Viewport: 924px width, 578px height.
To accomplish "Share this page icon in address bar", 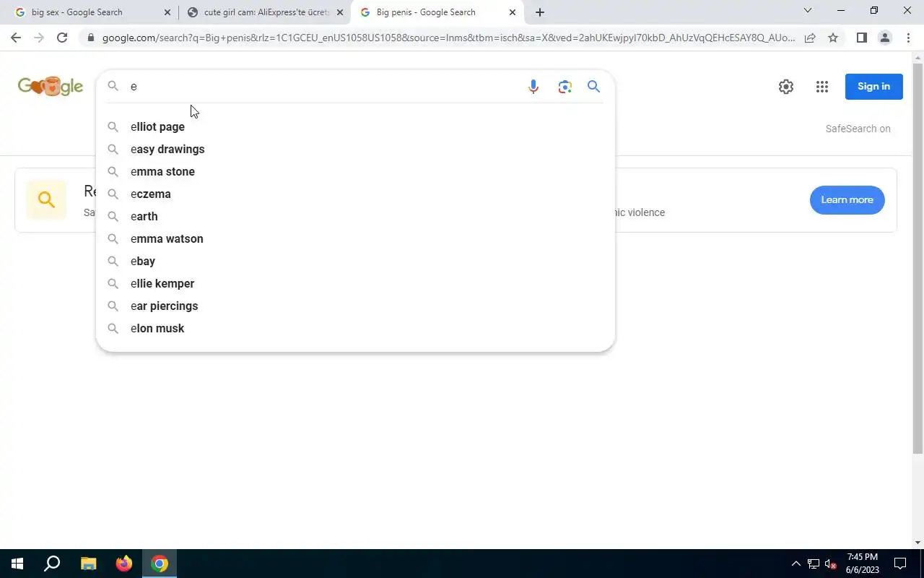I will coord(810,38).
